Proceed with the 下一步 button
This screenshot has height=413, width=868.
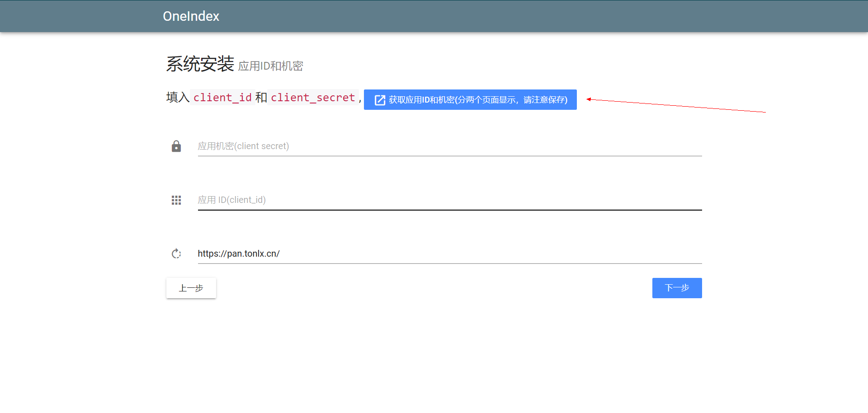(677, 288)
